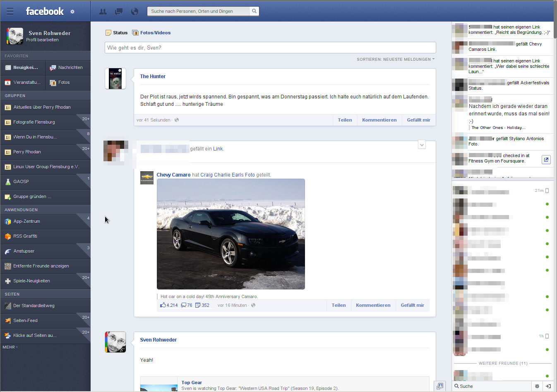Image resolution: width=557 pixels, height=392 pixels.
Task: Open group Aktuelles über Perry Rhodan
Action: pyautogui.click(x=46, y=107)
